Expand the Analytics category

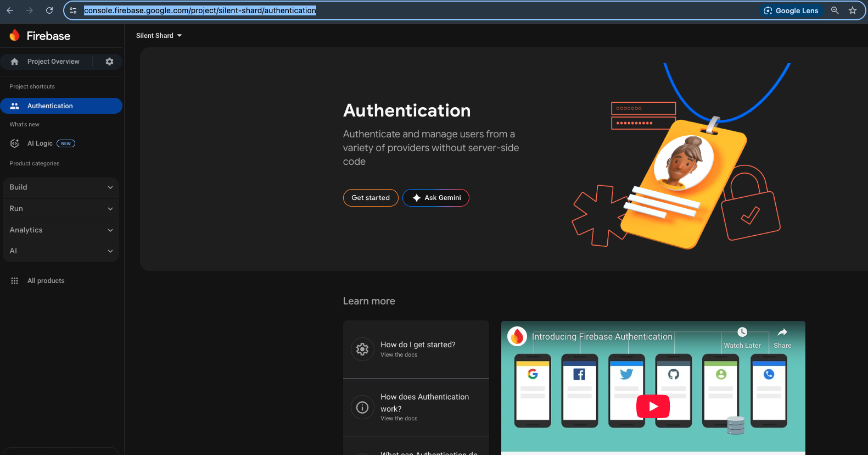tap(61, 230)
